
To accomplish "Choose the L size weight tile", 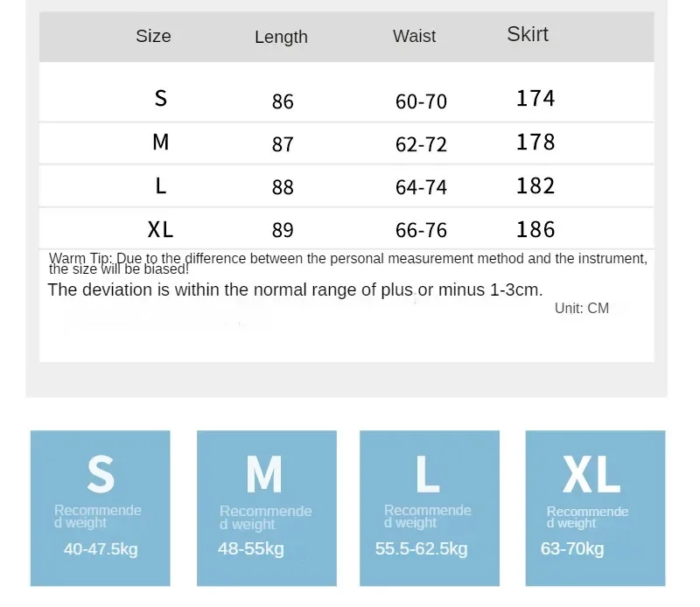I will (430, 508).
